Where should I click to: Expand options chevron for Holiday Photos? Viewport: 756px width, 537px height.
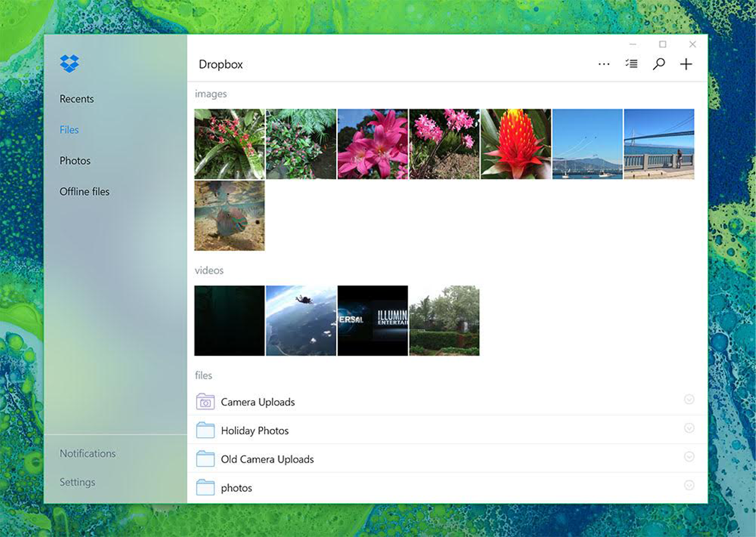click(689, 428)
